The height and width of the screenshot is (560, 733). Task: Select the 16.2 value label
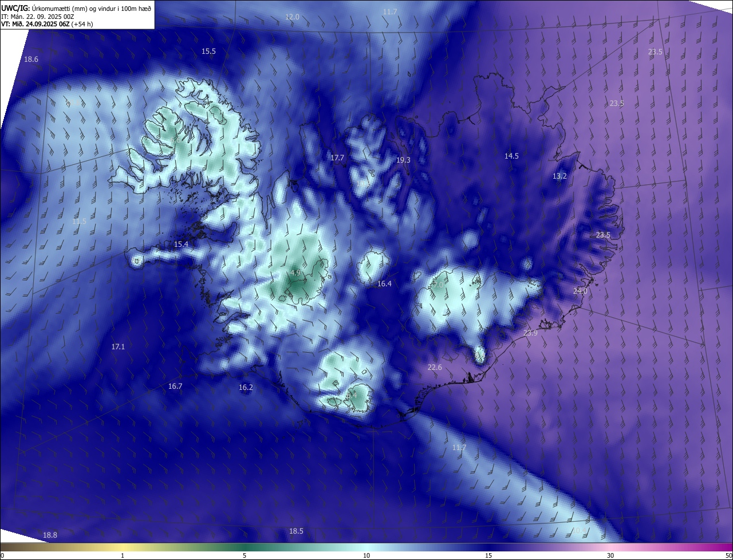point(246,388)
